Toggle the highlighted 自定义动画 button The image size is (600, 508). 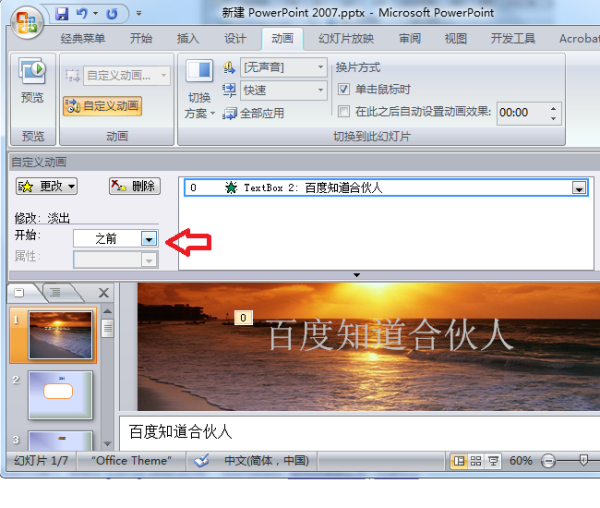[103, 106]
